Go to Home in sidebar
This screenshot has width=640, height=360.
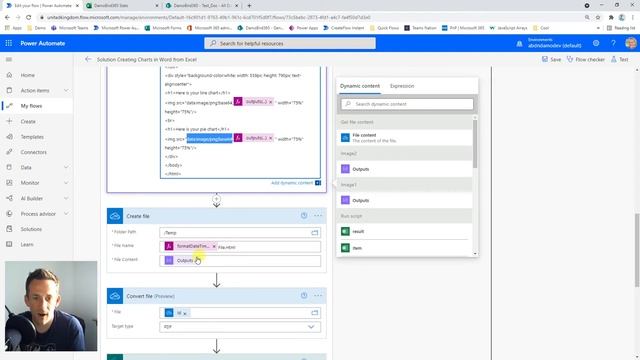(x=27, y=75)
